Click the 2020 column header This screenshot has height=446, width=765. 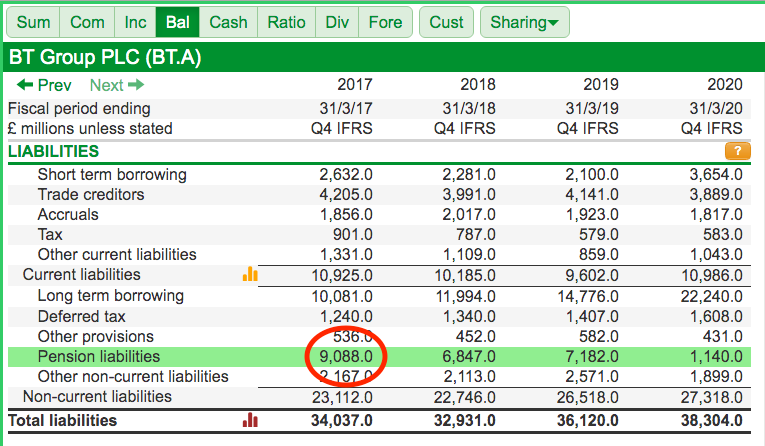[x=725, y=84]
